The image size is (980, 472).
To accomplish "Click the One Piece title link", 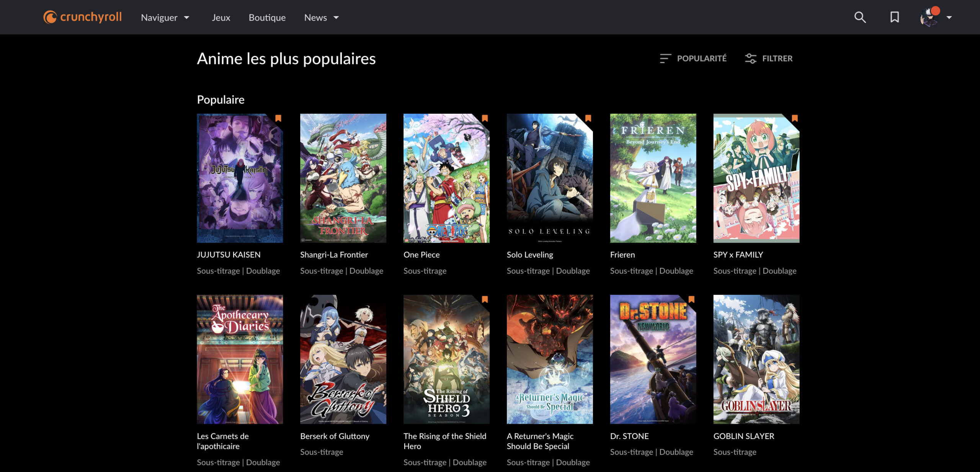I will pyautogui.click(x=421, y=255).
